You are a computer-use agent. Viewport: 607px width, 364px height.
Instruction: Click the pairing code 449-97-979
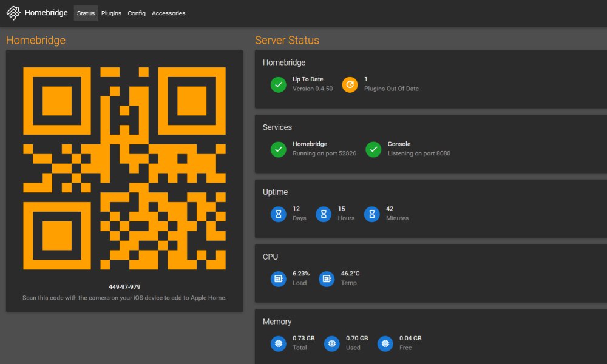[124, 286]
